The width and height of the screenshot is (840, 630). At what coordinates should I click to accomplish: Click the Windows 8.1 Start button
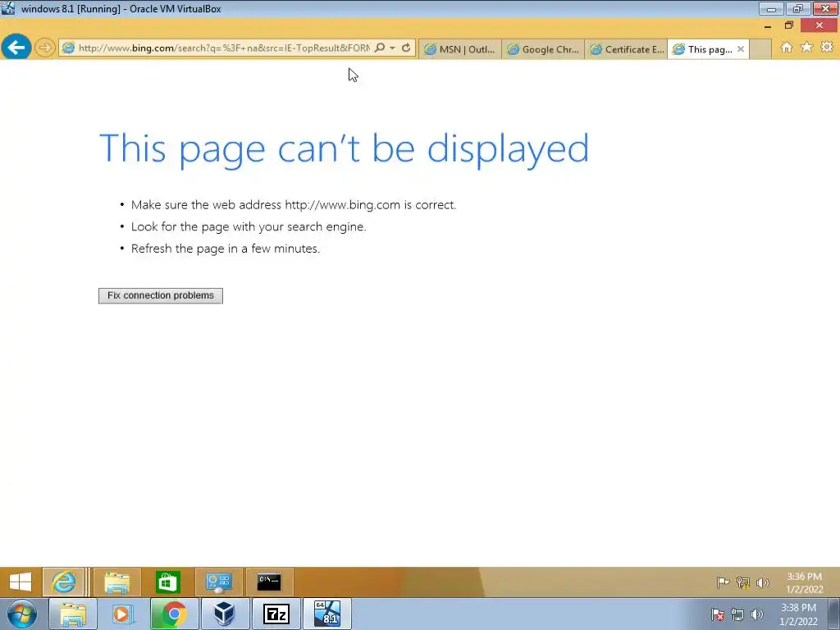click(21, 582)
